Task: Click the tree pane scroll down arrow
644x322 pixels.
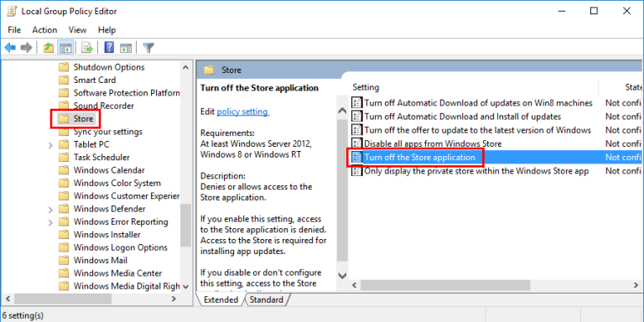Action: [x=185, y=286]
